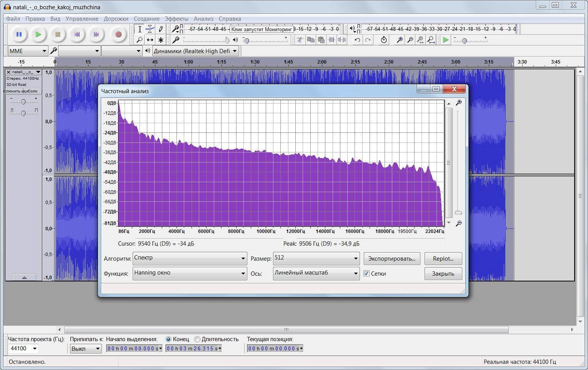
Task: Open the Динамики playback device dropdown
Action: 195,51
